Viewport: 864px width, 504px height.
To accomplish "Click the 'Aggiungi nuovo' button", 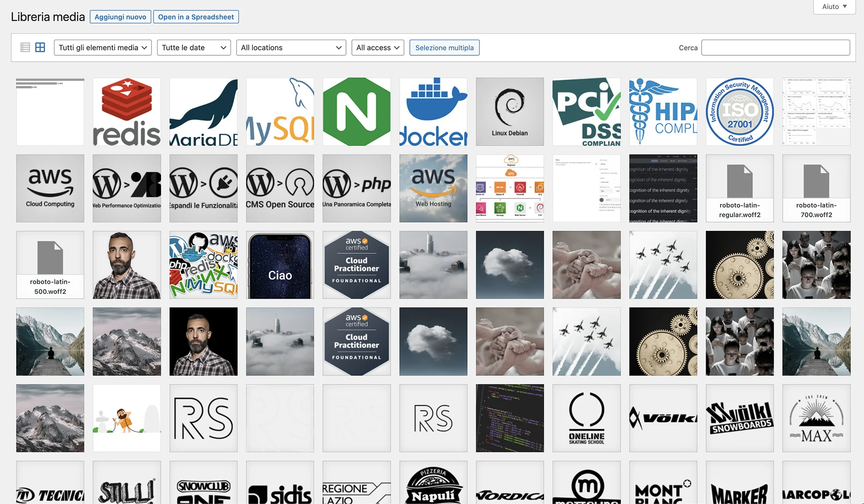I will click(x=120, y=17).
